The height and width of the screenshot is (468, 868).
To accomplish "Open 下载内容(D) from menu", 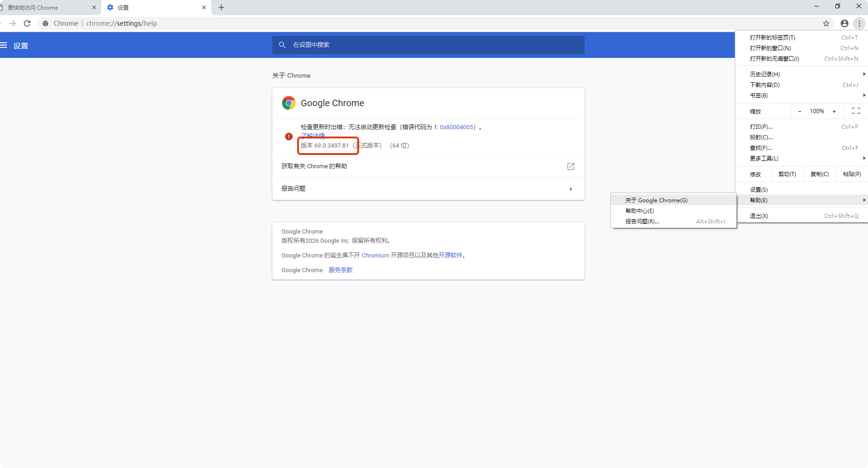I will click(801, 85).
